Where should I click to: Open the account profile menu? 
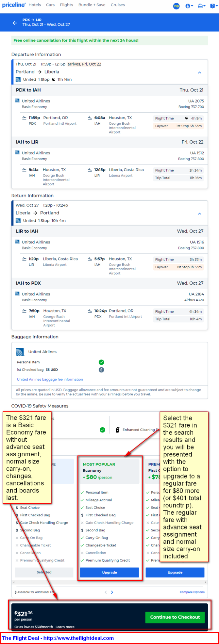click(189, 6)
